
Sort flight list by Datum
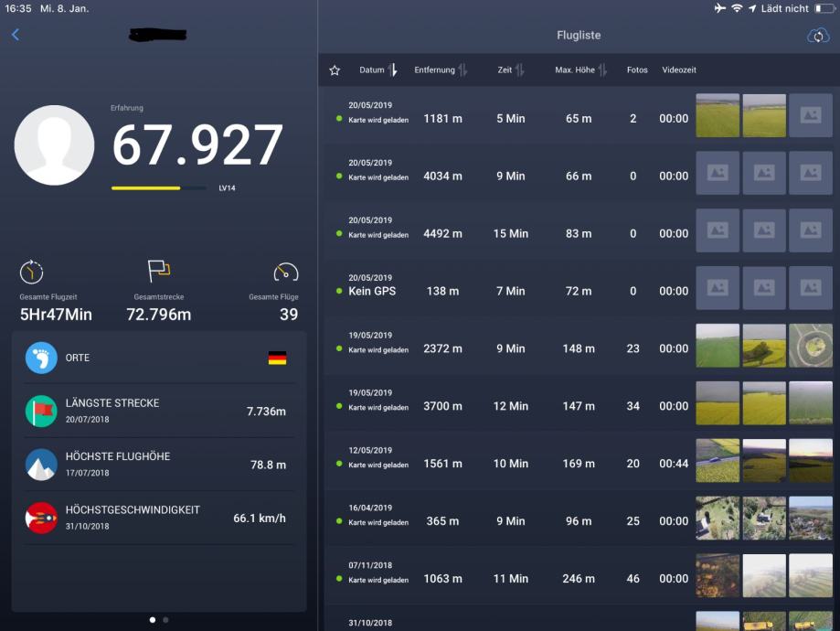point(378,70)
